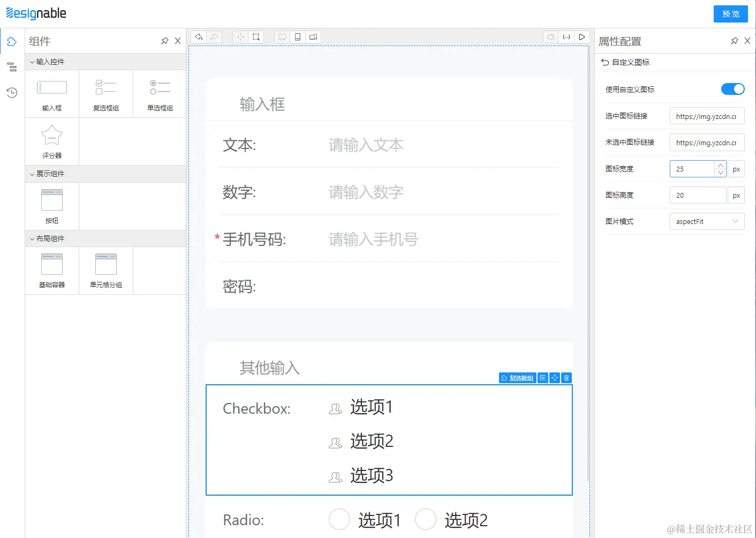Click the run/play icon above the canvas
The width and height of the screenshot is (756, 538).
582,36
